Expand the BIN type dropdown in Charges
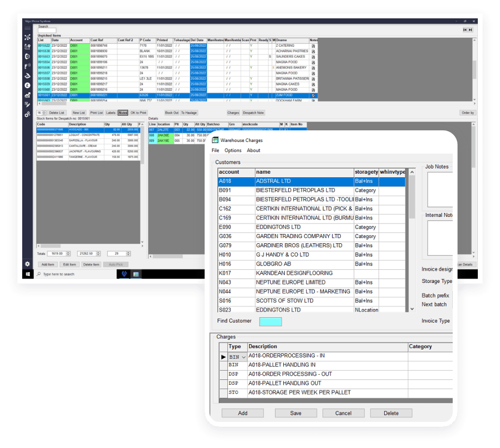Viewport: 500px width, 448px height. pos(243,357)
